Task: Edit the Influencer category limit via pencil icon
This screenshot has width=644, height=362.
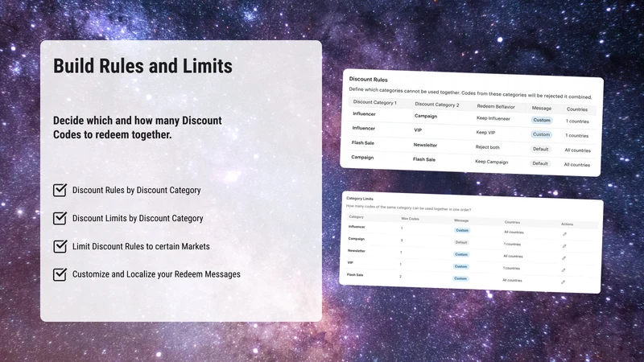Action: 565,234
